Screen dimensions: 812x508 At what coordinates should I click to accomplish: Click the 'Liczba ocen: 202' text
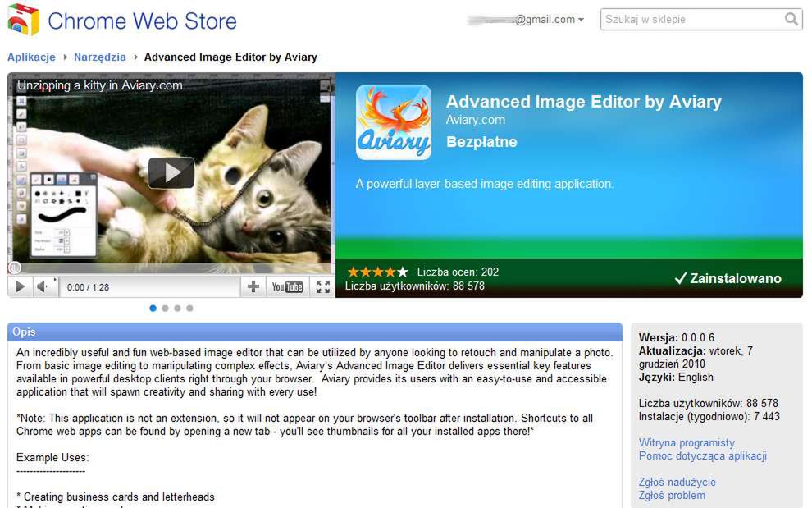point(458,272)
